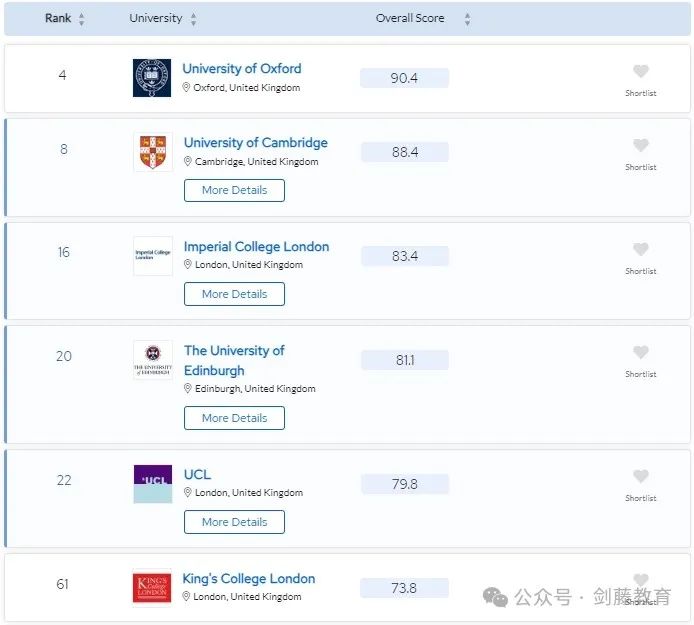
Task: Click location pin beside Cambridge, United Kingdom
Action: point(188,162)
